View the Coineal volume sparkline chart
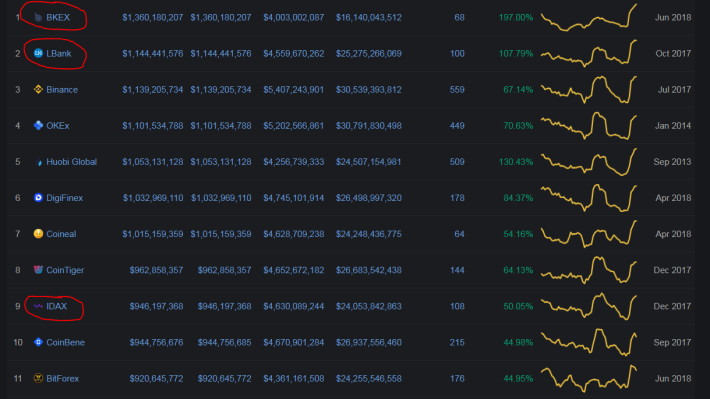 589,234
